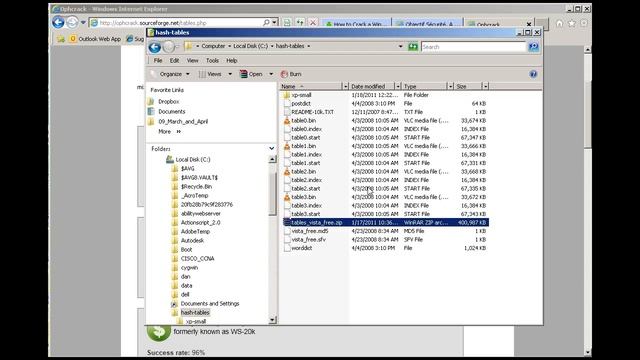Show More favorite links
640x360 pixels.
click(169, 131)
